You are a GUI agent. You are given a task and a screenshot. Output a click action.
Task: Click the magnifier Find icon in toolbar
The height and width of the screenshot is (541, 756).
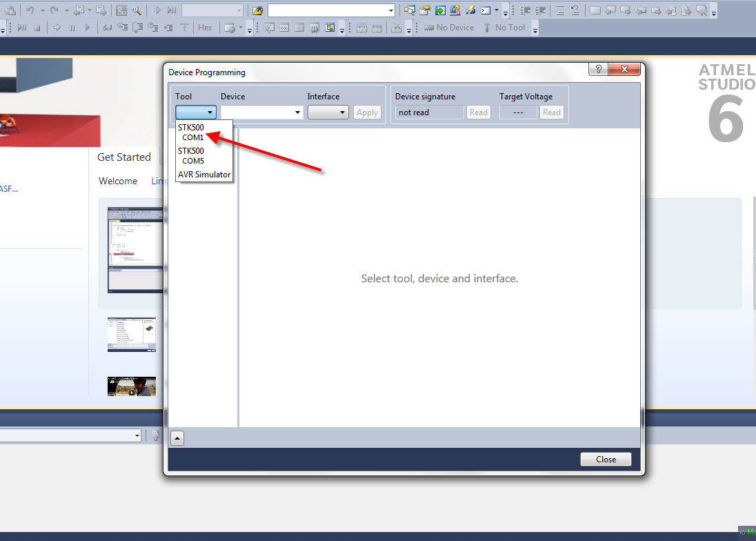[137, 10]
